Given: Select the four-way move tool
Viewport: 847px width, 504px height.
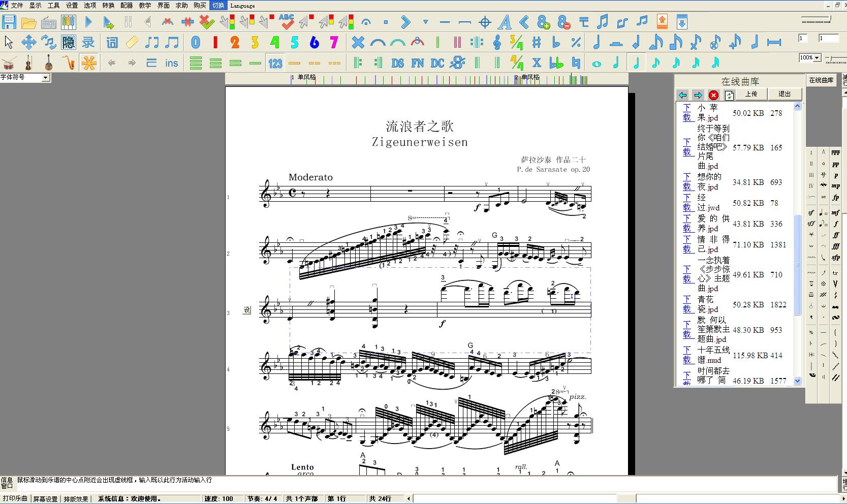Looking at the screenshot, I should tap(28, 42).
